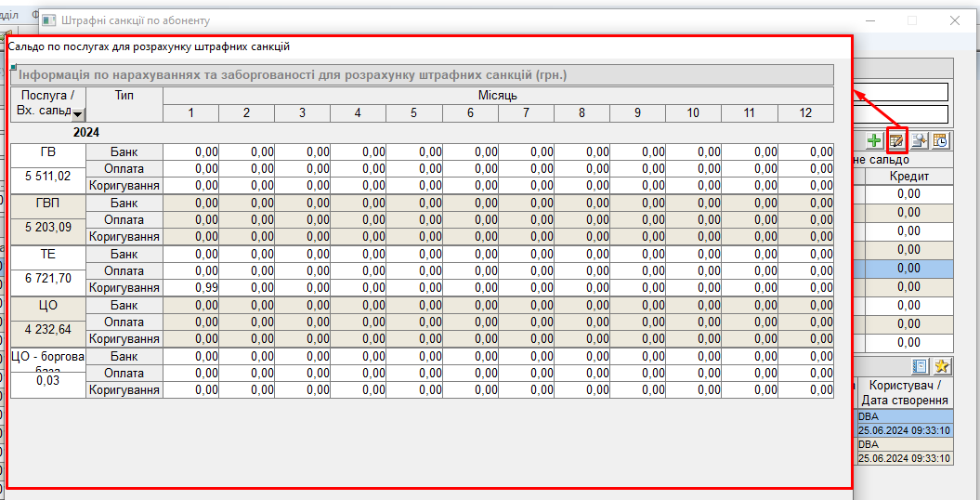Click the small teal grid corner marker
Viewport: 980px width, 500px height.
pos(13,68)
